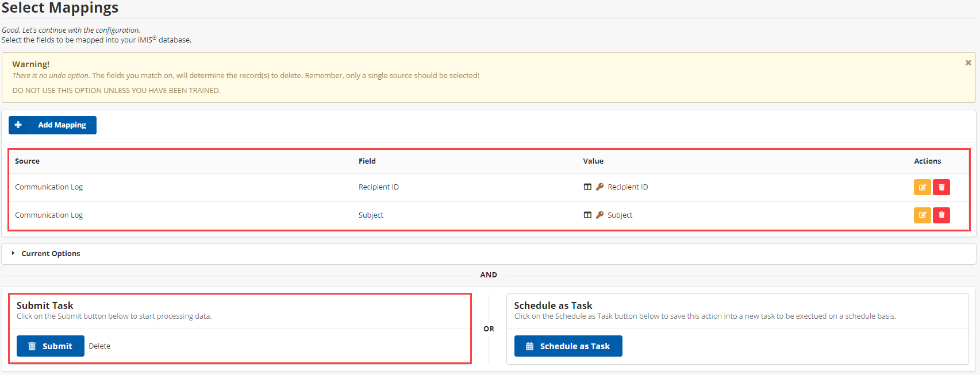The height and width of the screenshot is (375, 980).
Task: Select Communication Log in the Recipient ID row
Action: [x=49, y=187]
